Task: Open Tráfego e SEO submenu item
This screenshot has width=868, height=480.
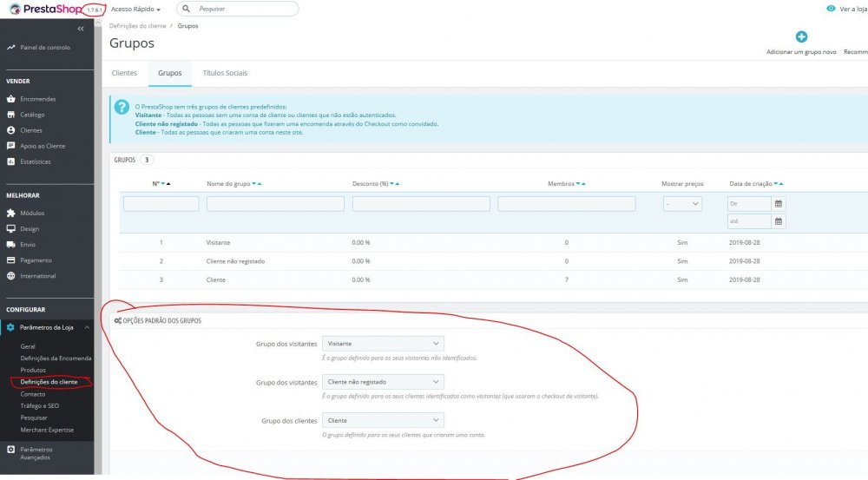Action: [39, 406]
